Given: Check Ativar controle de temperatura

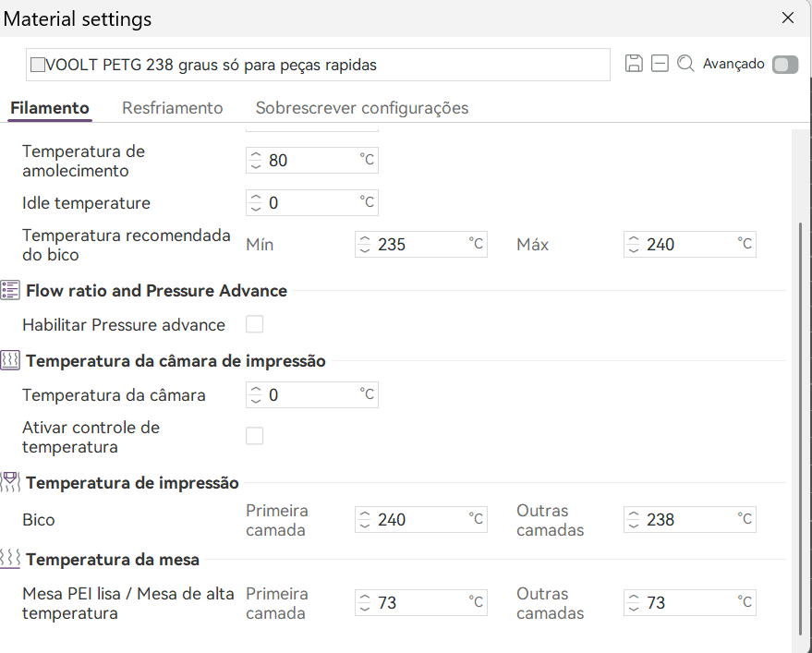Looking at the screenshot, I should [254, 436].
